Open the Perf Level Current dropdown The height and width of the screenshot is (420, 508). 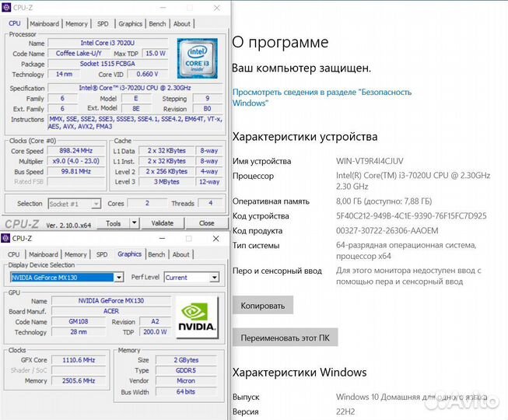(x=214, y=278)
